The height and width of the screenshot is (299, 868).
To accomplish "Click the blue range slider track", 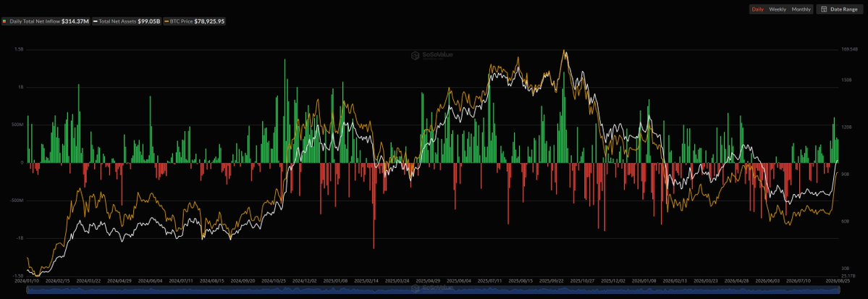I will point(433,291).
